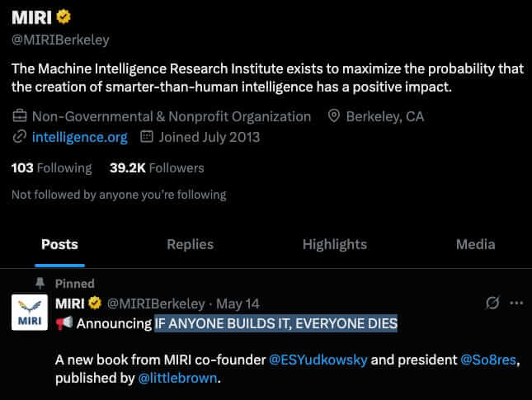
Task: Open the intelligence.org website link
Action: click(80, 137)
